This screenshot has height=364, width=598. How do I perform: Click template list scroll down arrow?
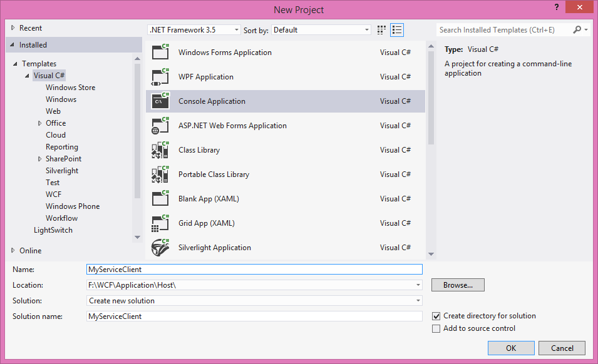tap(431, 254)
